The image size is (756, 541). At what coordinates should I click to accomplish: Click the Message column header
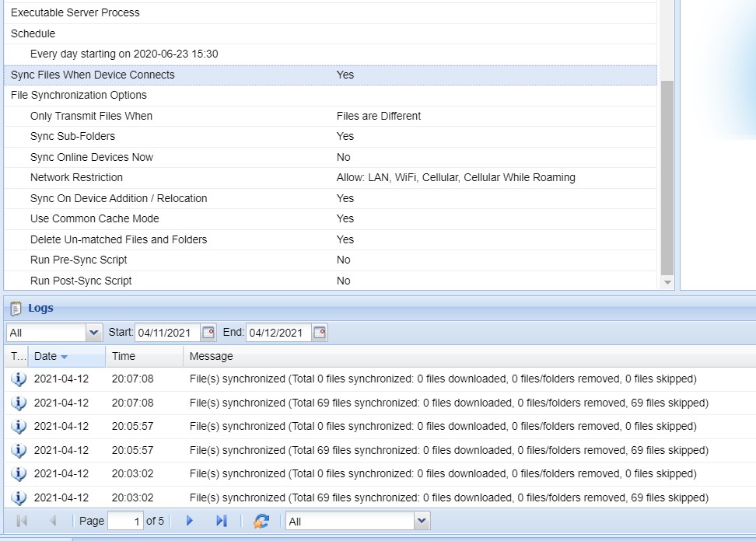(x=211, y=356)
